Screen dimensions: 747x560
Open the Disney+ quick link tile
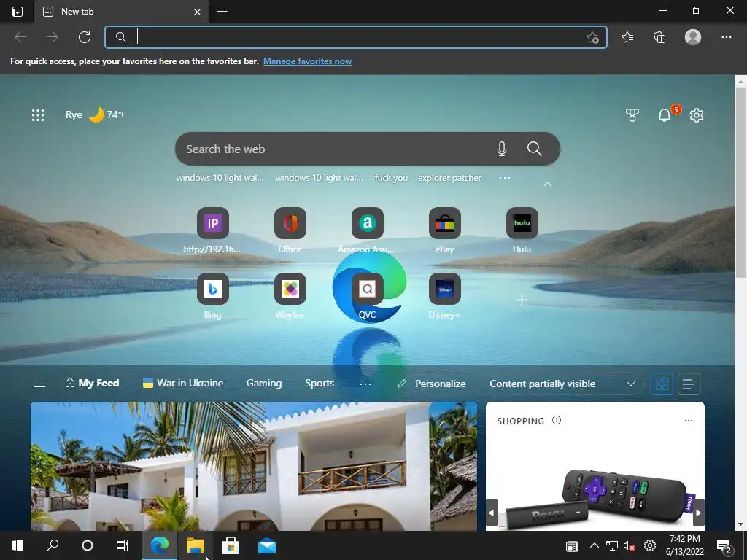pos(444,296)
